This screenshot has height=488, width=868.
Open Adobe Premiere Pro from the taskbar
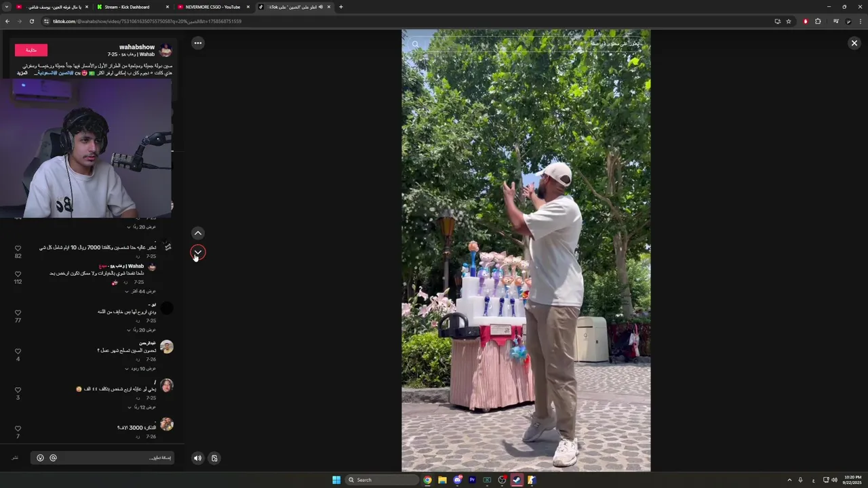472,480
